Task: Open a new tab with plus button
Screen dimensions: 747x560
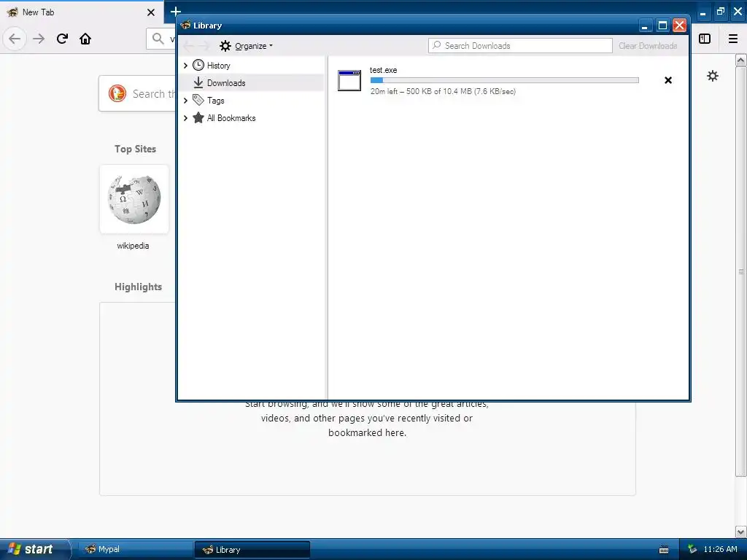Action: (175, 12)
